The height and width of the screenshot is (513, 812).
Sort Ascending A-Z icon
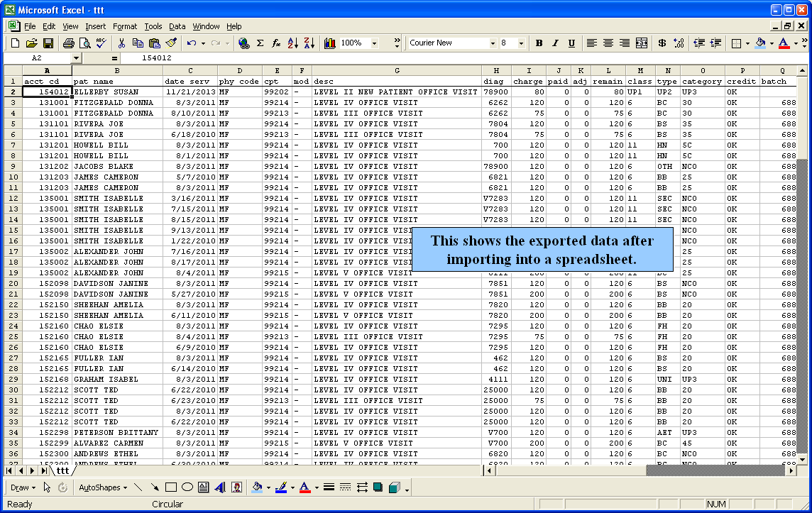pyautogui.click(x=293, y=43)
